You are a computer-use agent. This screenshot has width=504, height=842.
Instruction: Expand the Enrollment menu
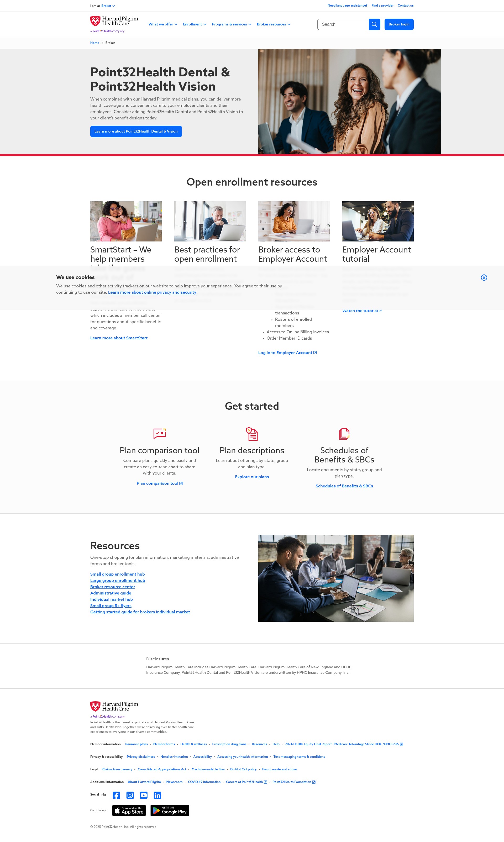coord(194,24)
